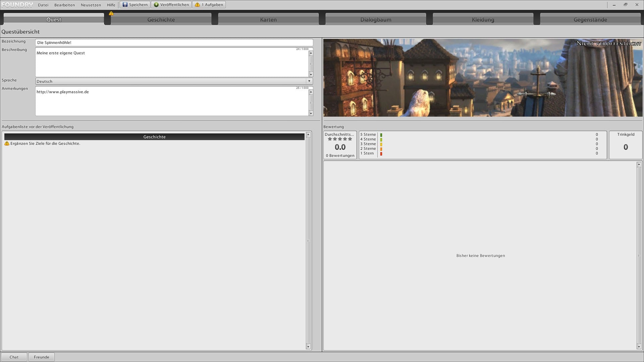This screenshot has height=362, width=644.
Task: Open the Neusetzen menu
Action: click(x=91, y=5)
